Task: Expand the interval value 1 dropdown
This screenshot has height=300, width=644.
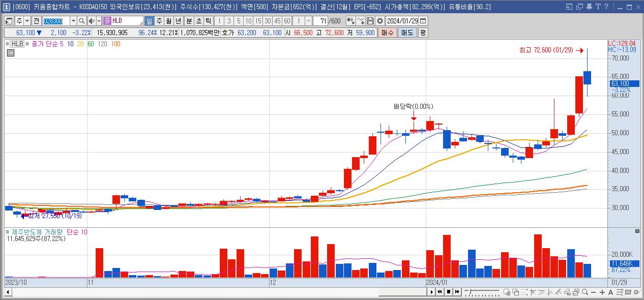Action: (x=308, y=21)
